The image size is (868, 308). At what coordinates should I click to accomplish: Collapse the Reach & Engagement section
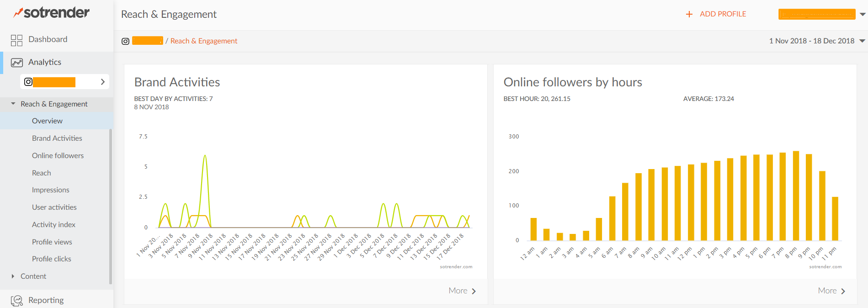pyautogui.click(x=13, y=104)
